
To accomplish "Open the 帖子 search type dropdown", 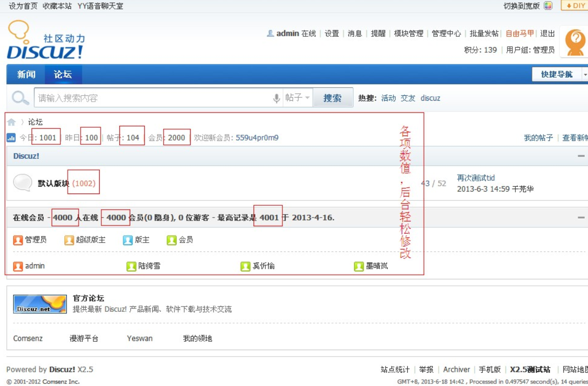I will (x=297, y=98).
